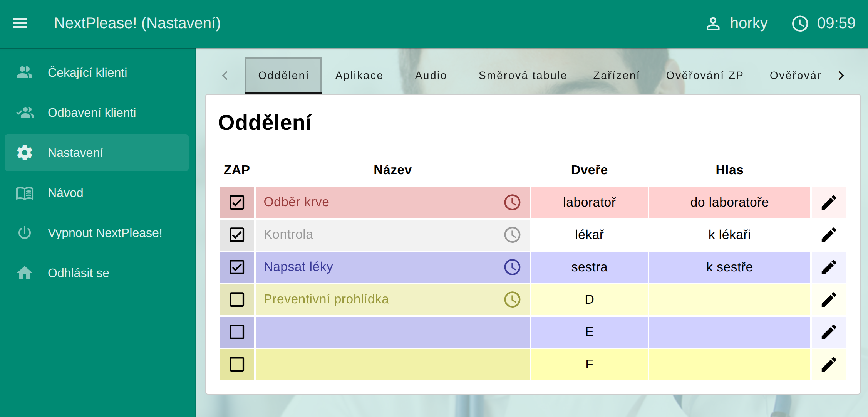
Task: Click the clock icon in Kontrola row
Action: (512, 235)
